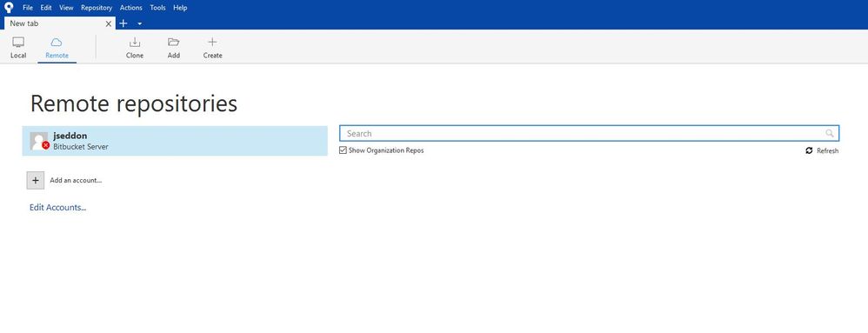The image size is (868, 333).
Task: Expand the tab list dropdown arrow
Action: (139, 23)
